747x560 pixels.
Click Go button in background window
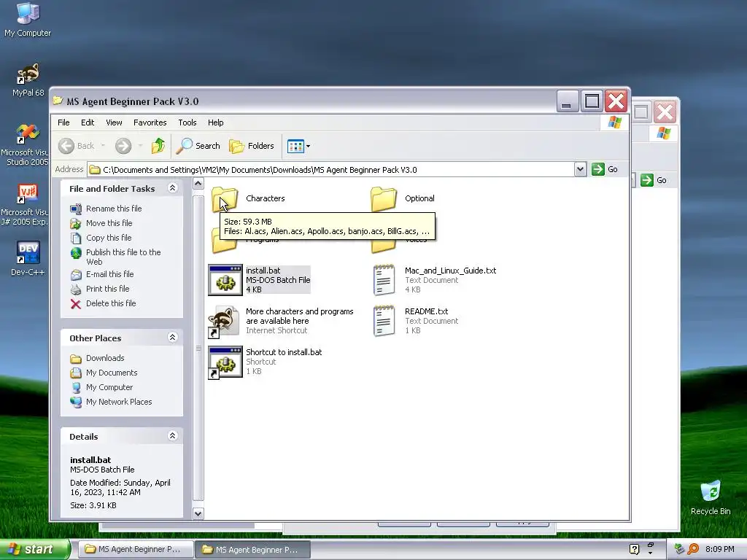click(654, 180)
